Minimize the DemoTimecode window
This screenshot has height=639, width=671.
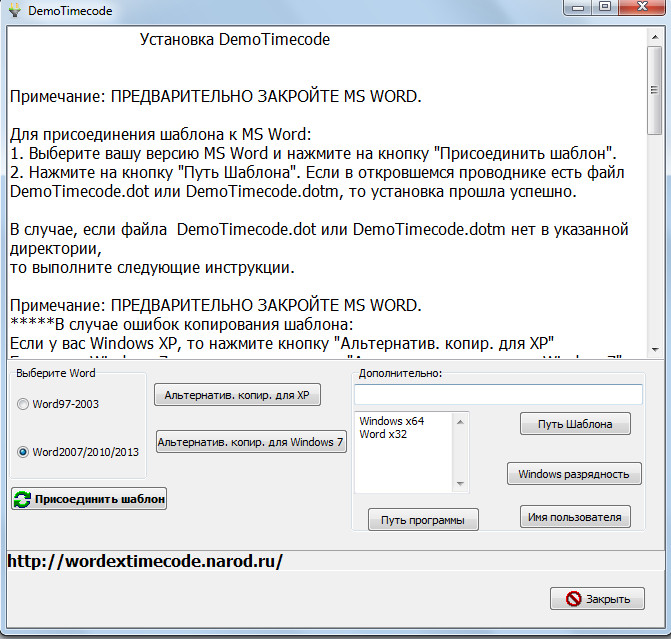578,7
